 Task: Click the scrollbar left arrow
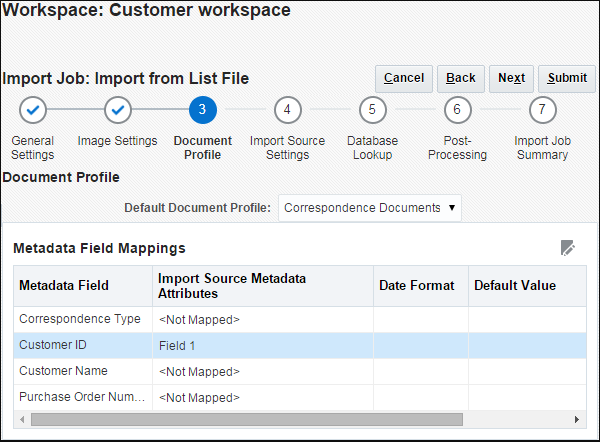click(23, 419)
